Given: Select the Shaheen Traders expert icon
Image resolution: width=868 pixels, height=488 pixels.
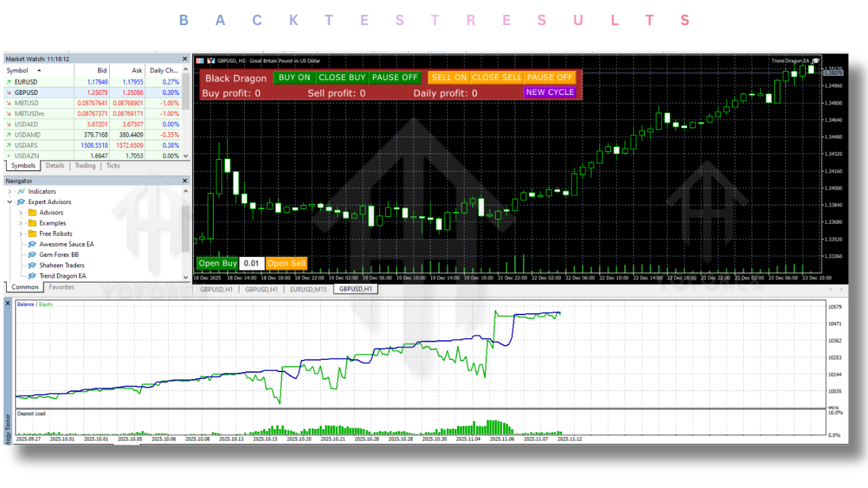Looking at the screenshot, I should 33,266.
